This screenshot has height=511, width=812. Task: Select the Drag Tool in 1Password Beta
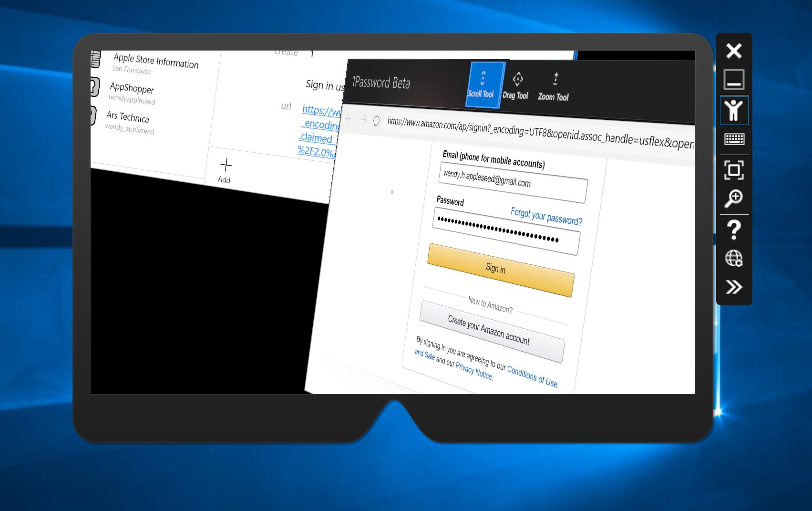tap(516, 86)
